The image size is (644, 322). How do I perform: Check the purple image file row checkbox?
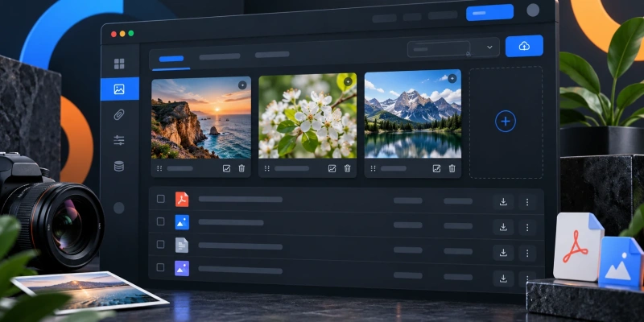[x=160, y=267]
